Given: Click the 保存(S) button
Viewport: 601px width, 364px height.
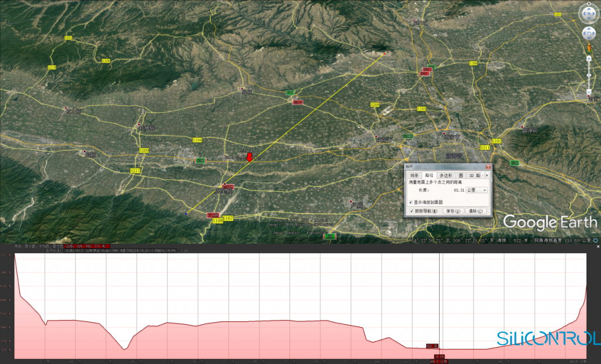Looking at the screenshot, I should [x=454, y=211].
